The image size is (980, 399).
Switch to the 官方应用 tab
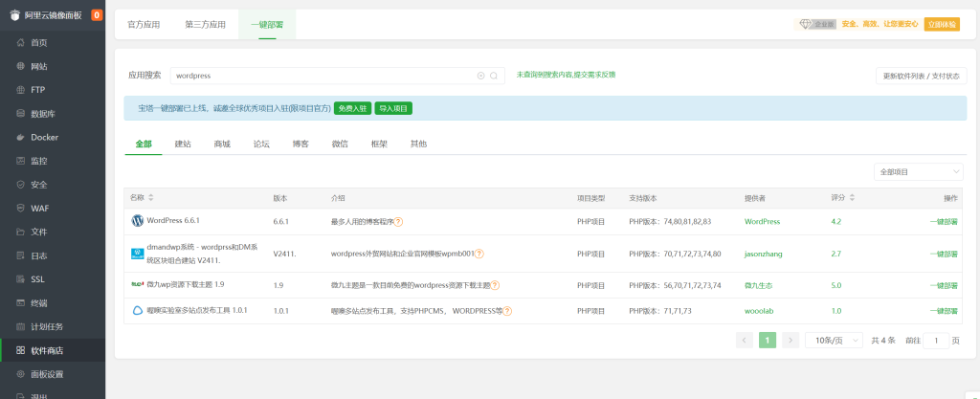click(144, 24)
